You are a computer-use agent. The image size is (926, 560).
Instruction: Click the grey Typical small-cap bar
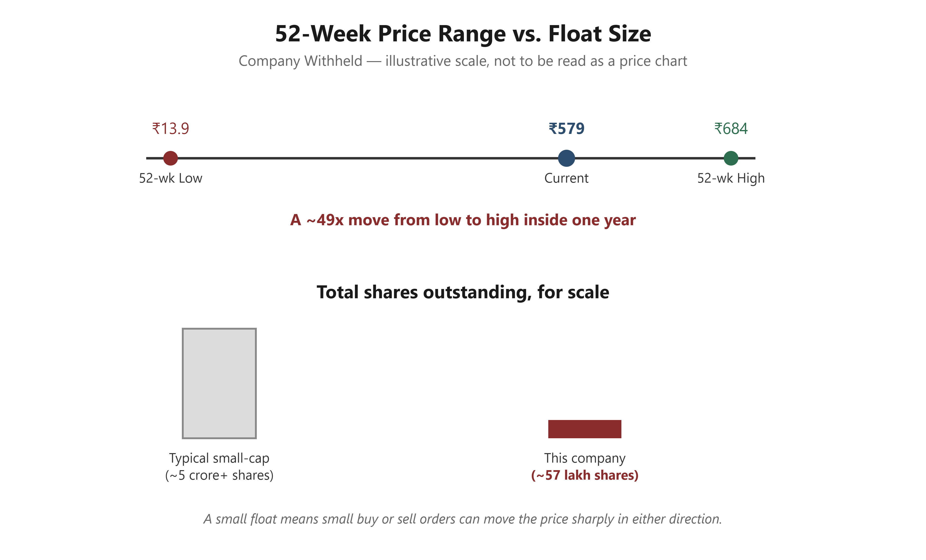click(x=219, y=383)
